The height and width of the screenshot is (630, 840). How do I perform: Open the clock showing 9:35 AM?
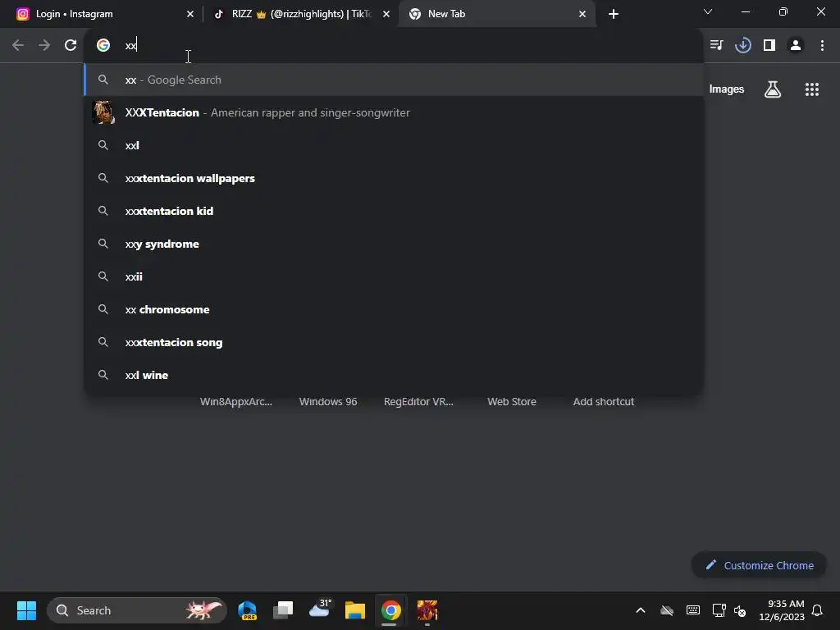coord(782,610)
